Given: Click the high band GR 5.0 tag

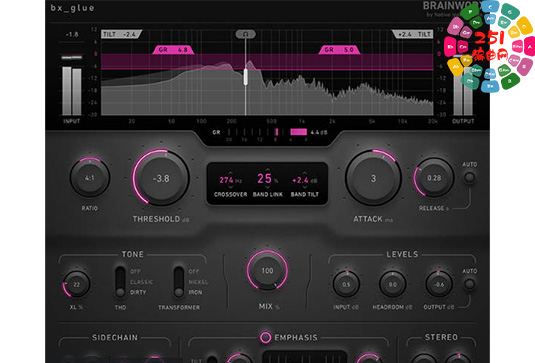Looking at the screenshot, I should point(339,50).
